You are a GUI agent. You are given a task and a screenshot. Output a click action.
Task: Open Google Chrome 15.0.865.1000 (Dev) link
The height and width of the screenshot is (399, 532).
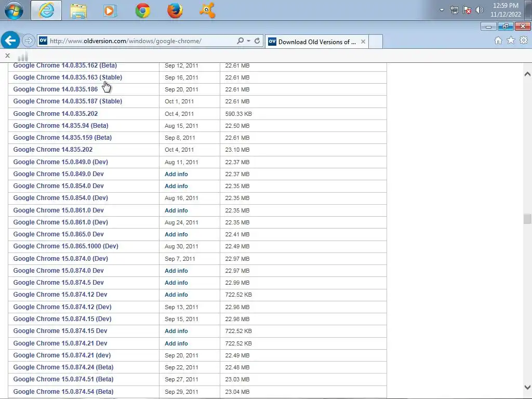click(66, 246)
